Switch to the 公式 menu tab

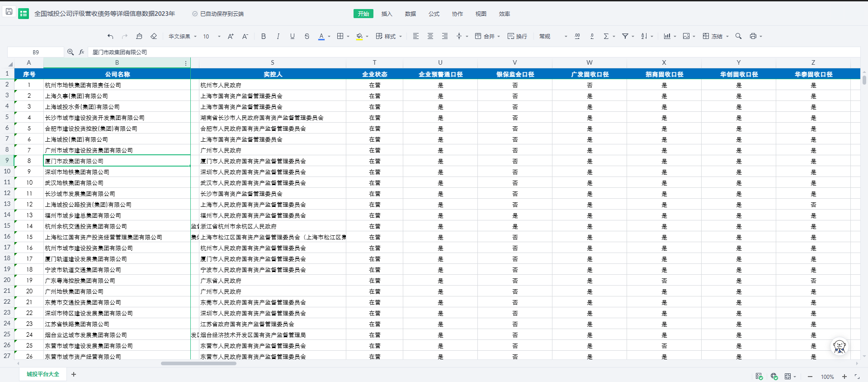coord(434,14)
